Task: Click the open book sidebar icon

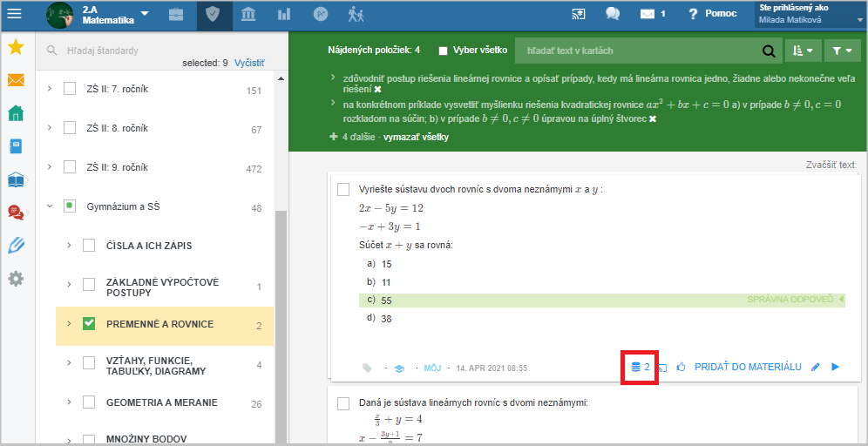Action: pos(16,179)
